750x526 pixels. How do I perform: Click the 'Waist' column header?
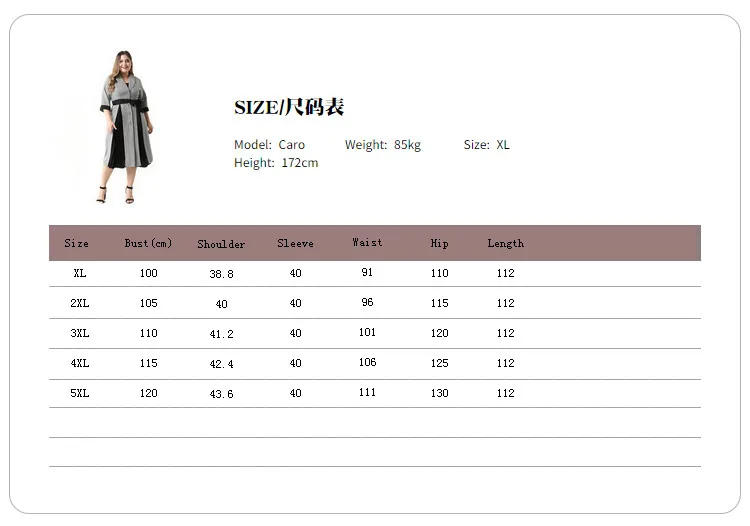[x=367, y=242]
